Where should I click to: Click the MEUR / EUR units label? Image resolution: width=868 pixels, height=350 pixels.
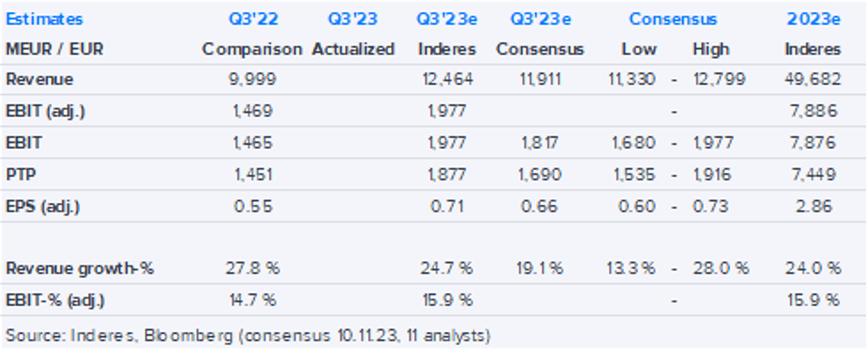pos(54,49)
